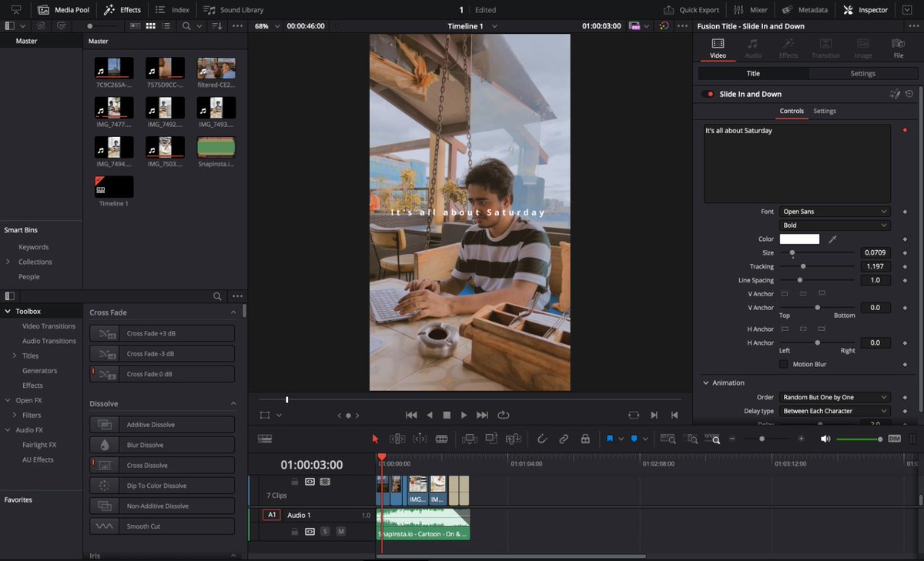Click the media pool search icon

pyautogui.click(x=186, y=26)
